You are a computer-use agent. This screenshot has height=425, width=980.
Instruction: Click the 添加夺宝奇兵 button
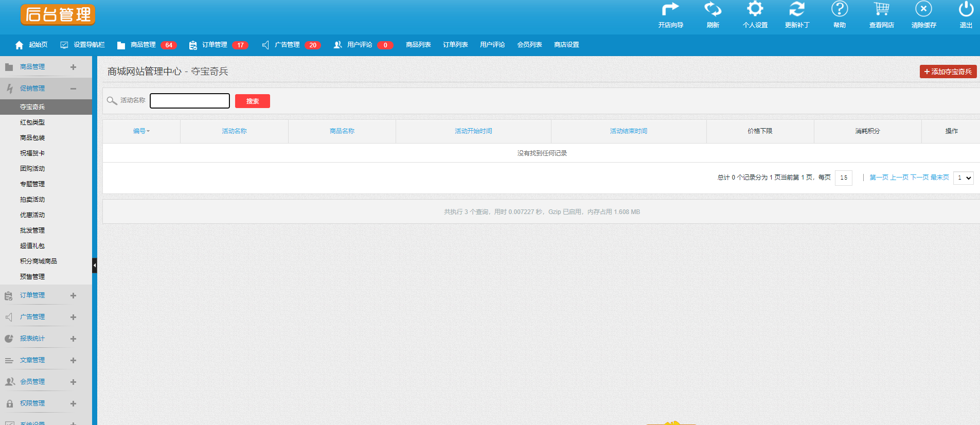(948, 72)
